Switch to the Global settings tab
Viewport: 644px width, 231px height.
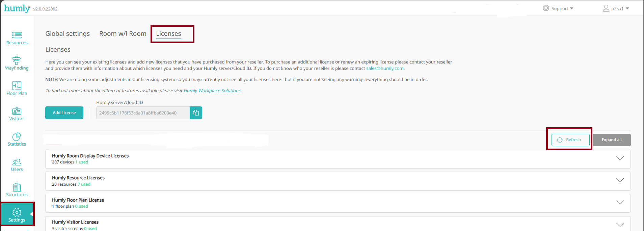68,34
